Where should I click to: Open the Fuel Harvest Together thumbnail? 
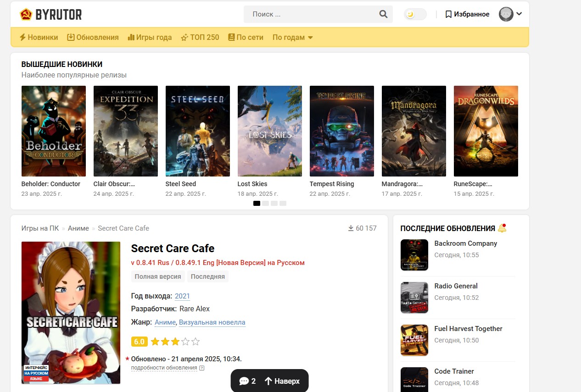click(414, 340)
